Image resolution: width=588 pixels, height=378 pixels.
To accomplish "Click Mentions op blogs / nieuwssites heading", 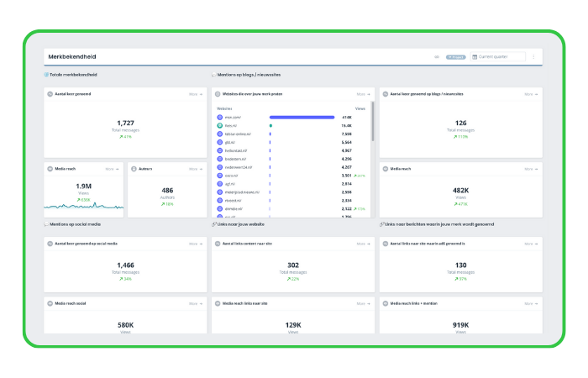I will [x=249, y=75].
